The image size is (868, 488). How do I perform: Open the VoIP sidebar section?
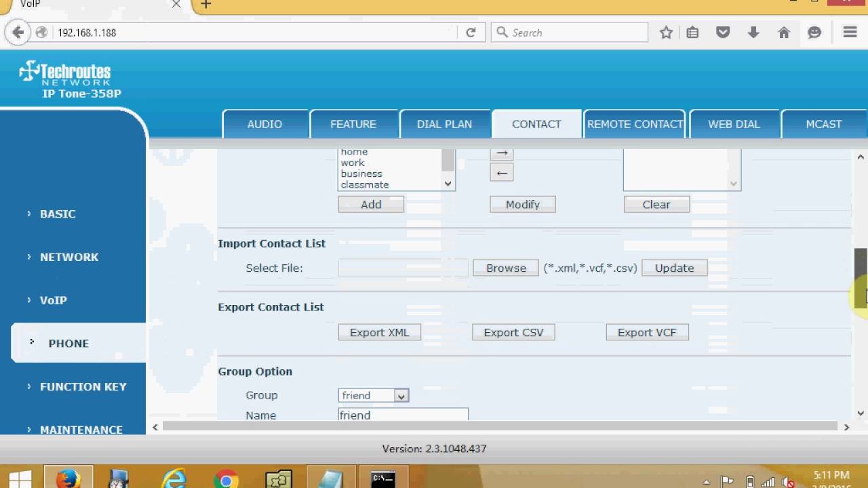[53, 300]
